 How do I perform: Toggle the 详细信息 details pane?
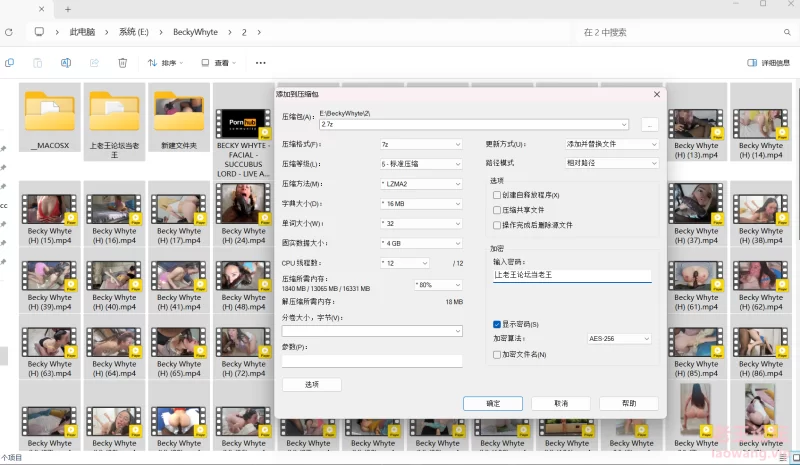(x=768, y=62)
